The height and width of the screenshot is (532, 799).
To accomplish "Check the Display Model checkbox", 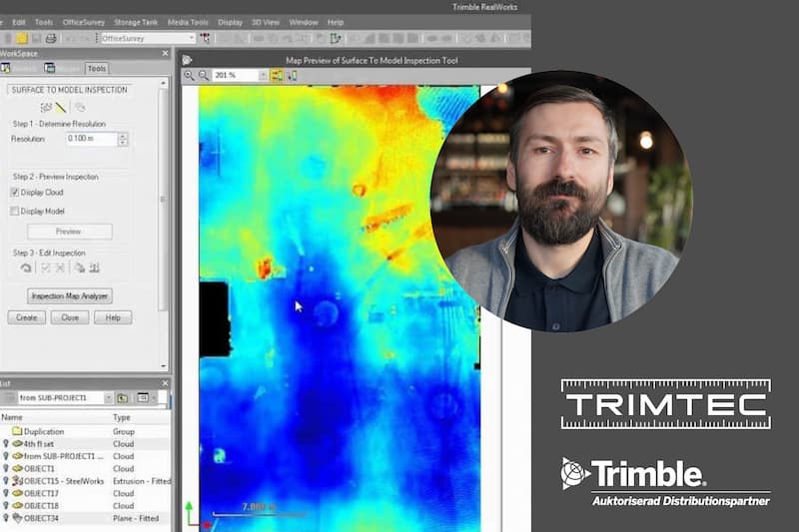I will [x=15, y=211].
